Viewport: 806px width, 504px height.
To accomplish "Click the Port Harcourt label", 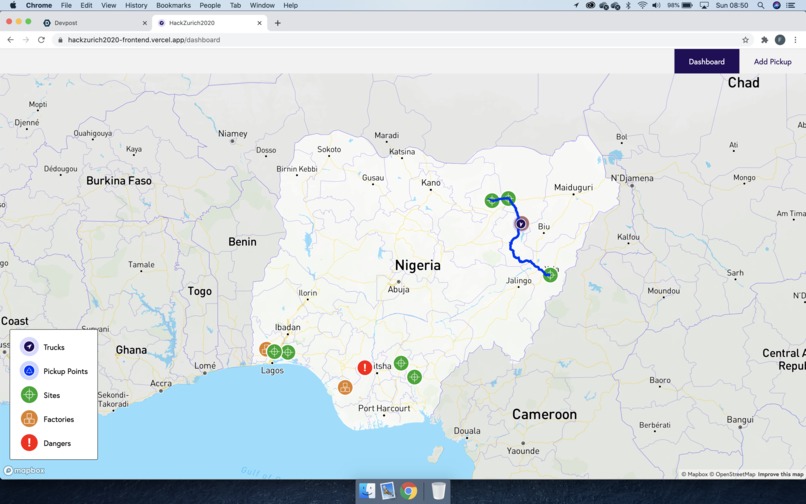I will (x=384, y=408).
